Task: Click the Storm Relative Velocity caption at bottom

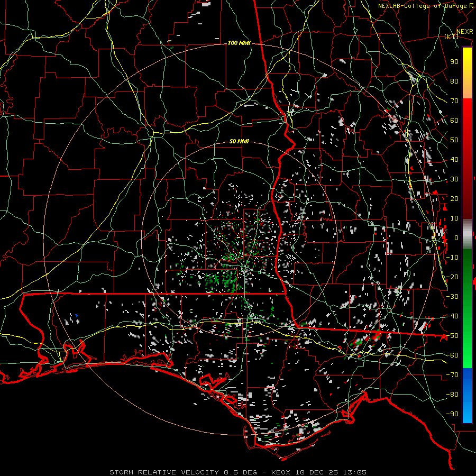Action: pos(237,472)
